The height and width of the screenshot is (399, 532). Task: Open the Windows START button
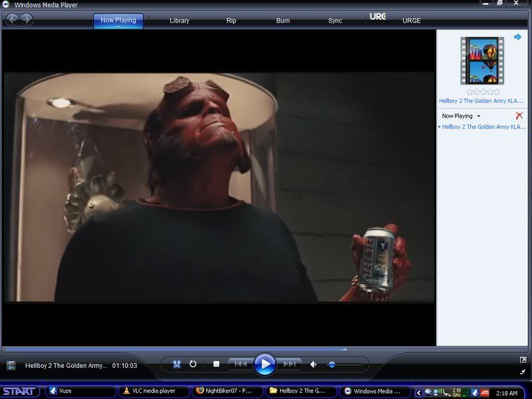20,391
